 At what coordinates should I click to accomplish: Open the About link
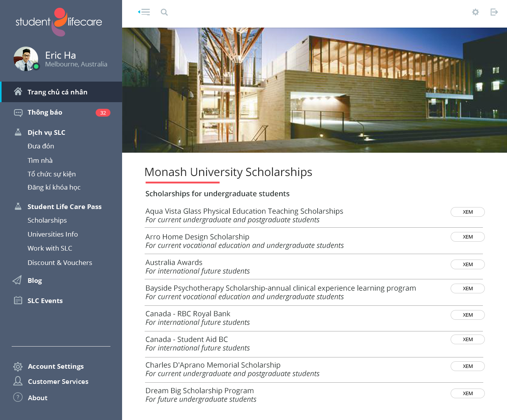click(38, 398)
